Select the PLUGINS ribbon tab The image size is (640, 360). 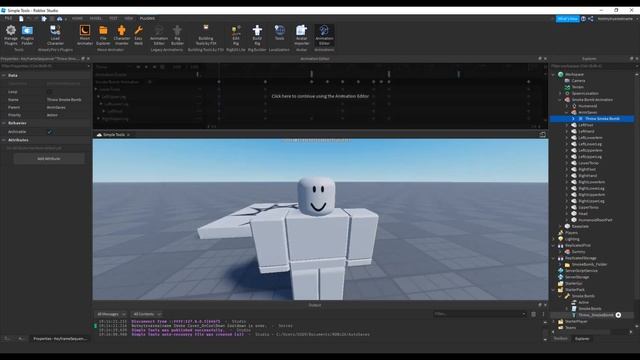[x=147, y=18]
